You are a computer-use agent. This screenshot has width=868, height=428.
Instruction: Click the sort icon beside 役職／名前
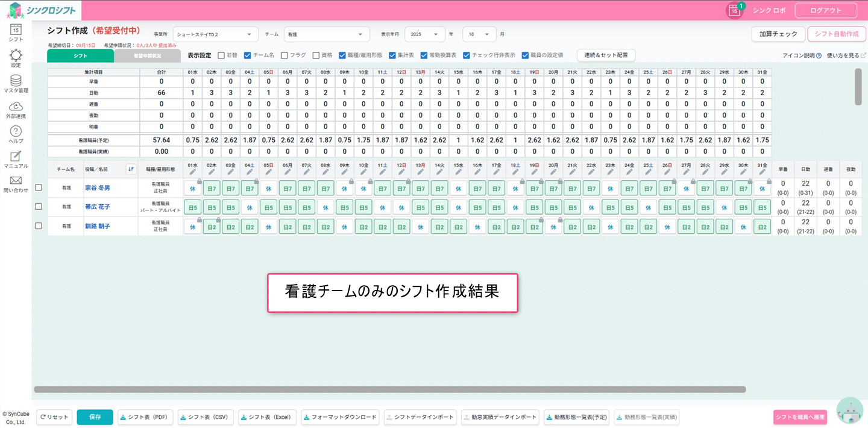point(131,169)
